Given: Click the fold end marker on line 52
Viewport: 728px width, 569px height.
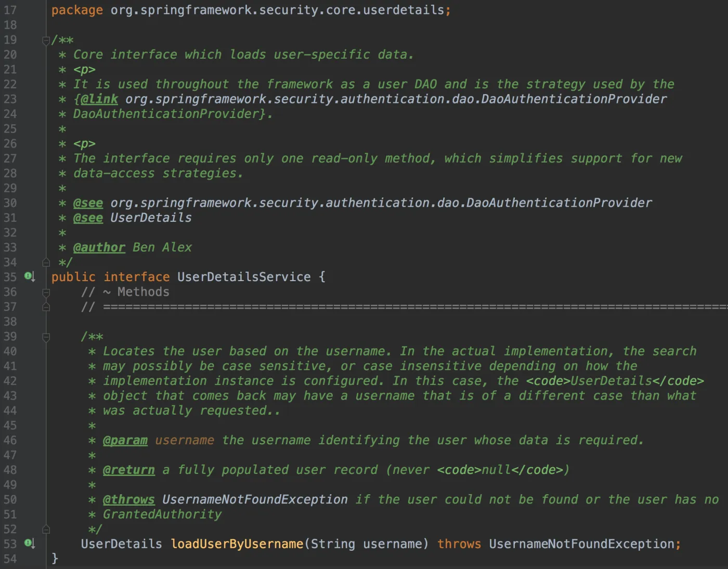Looking at the screenshot, I should [x=46, y=530].
